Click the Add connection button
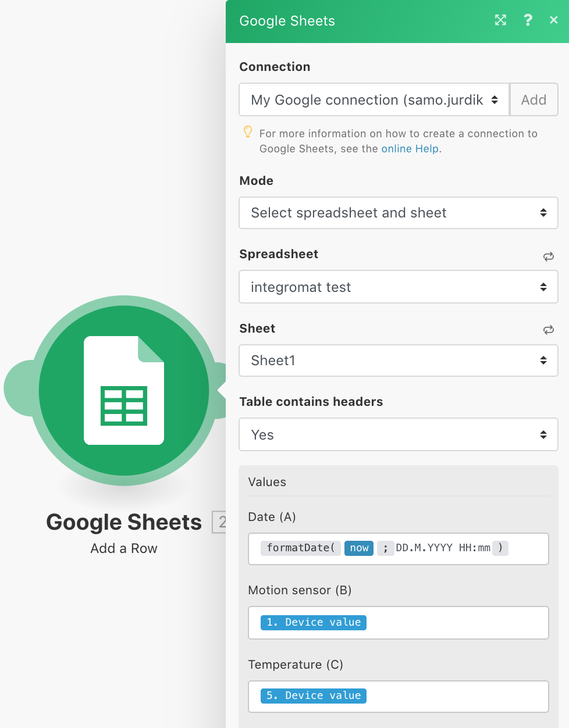The image size is (569, 728). [x=534, y=99]
